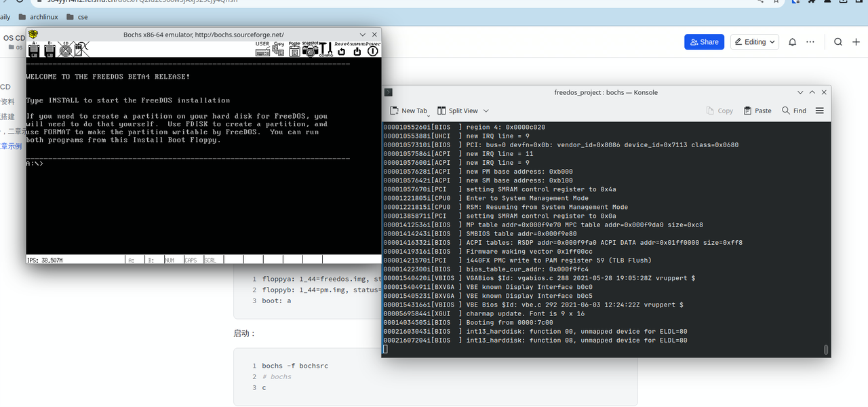The image size is (868, 407).
Task: Toggle the Bochs Power button
Action: (373, 49)
